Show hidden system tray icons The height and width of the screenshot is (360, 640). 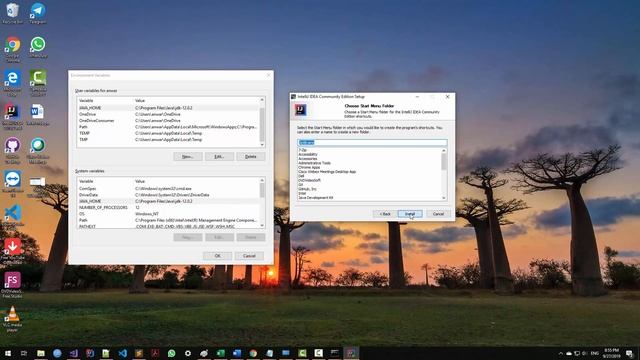(x=560, y=353)
